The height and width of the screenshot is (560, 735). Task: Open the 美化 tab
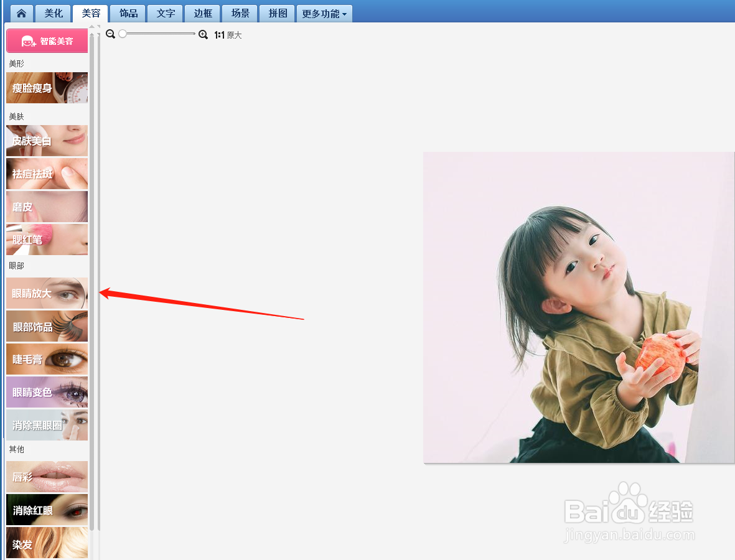[x=53, y=14]
